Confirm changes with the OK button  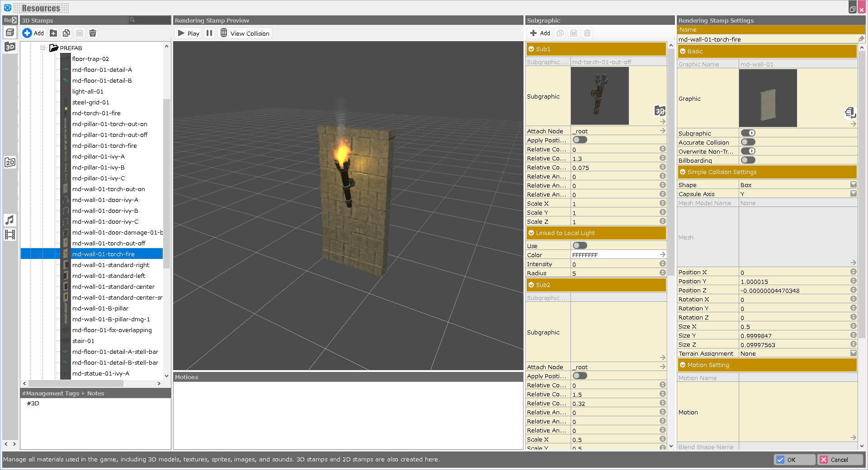click(x=794, y=460)
